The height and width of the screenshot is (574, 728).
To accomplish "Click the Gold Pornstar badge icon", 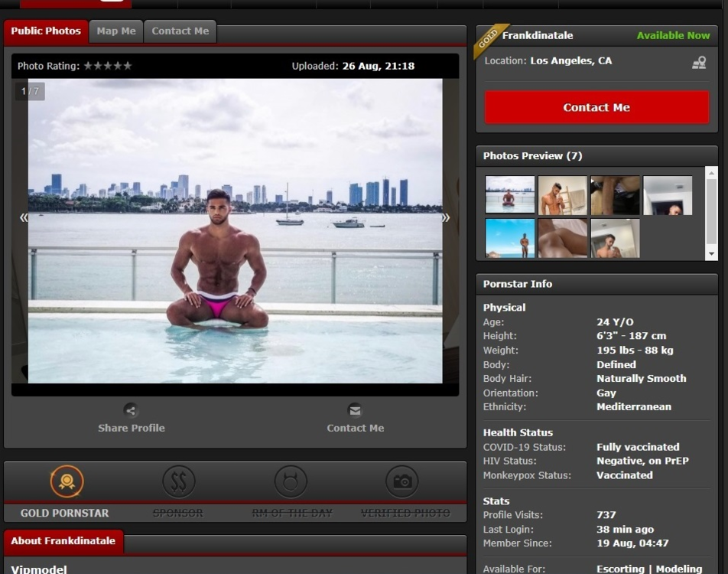I will [x=67, y=481].
